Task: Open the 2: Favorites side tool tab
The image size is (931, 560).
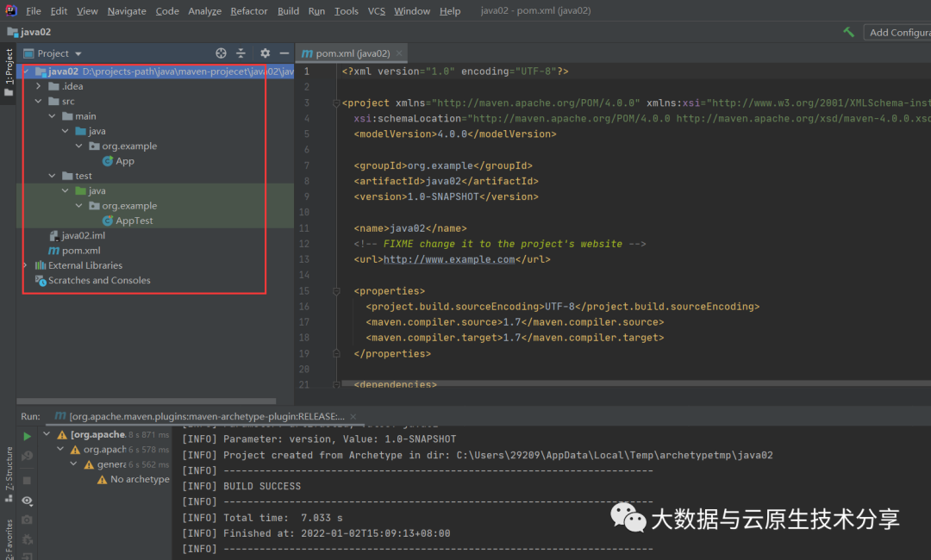Action: 9,538
